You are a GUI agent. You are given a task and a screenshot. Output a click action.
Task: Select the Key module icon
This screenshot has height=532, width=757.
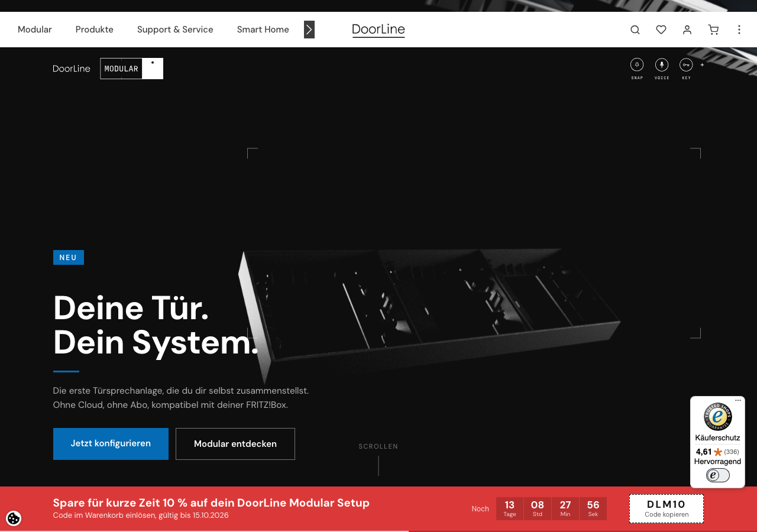(686, 64)
